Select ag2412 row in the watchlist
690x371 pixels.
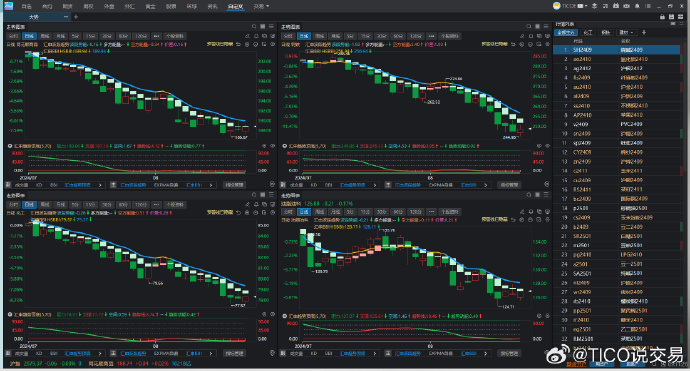click(x=617, y=68)
